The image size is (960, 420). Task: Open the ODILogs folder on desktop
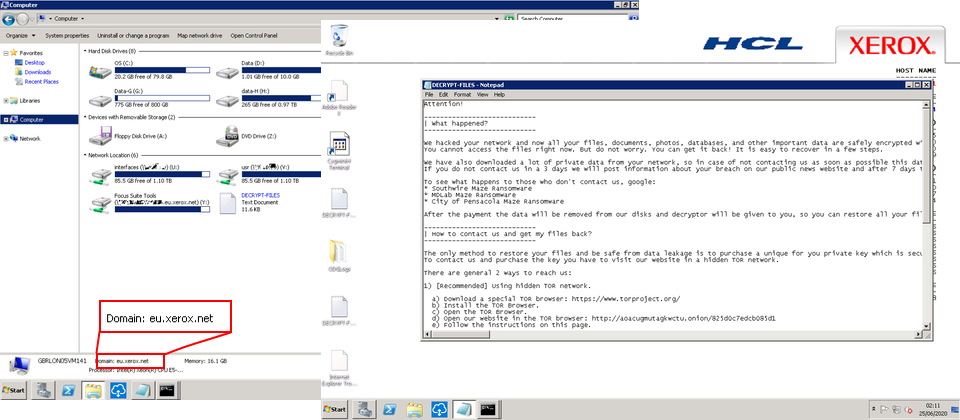click(339, 256)
